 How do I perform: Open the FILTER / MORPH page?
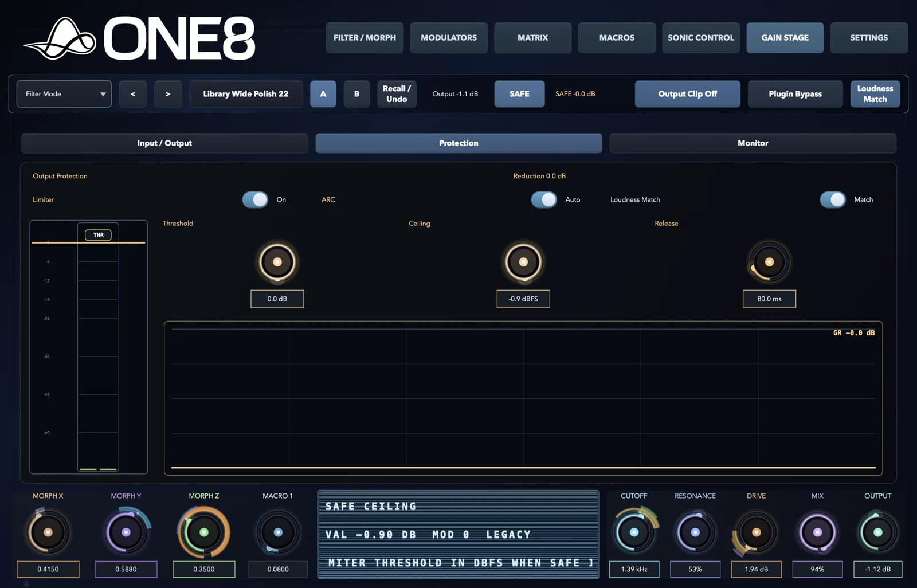[x=365, y=38]
